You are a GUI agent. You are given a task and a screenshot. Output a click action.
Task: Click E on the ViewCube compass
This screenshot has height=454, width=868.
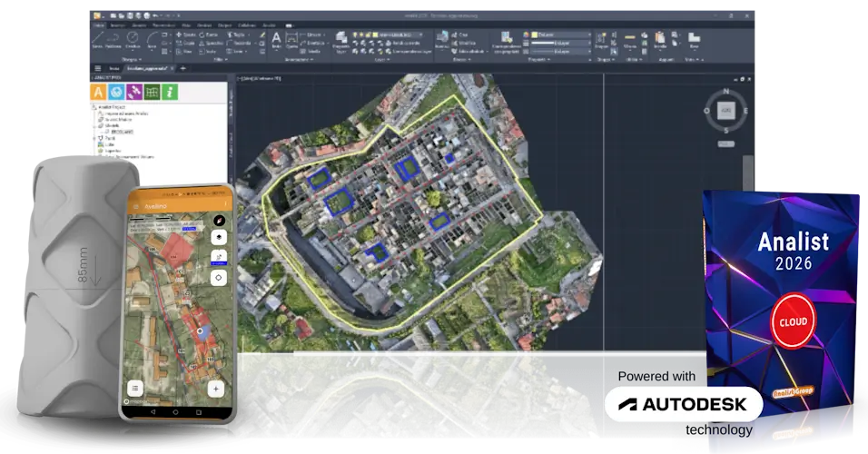coord(745,111)
